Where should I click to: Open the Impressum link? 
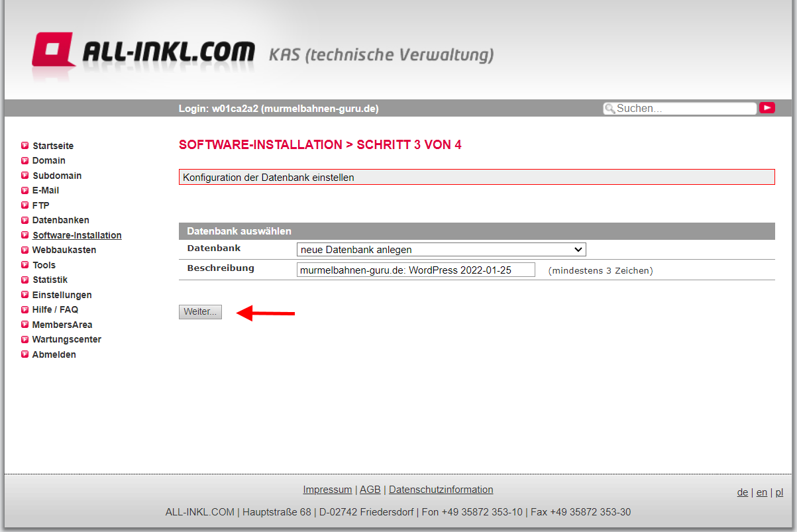327,490
